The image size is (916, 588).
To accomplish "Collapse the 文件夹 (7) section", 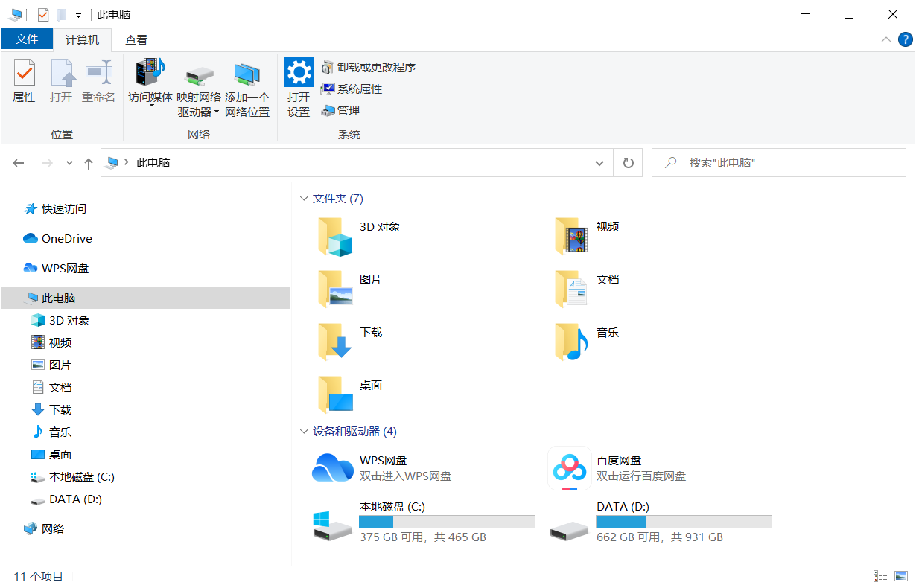I will coord(303,199).
